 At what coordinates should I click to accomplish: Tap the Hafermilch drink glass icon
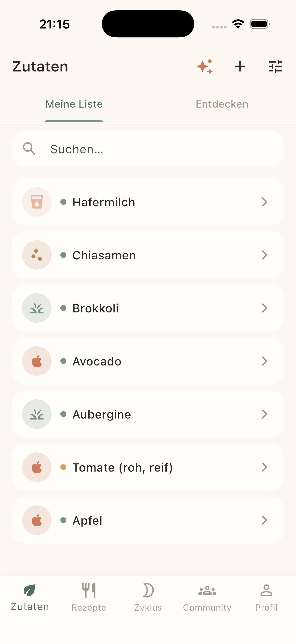point(37,202)
